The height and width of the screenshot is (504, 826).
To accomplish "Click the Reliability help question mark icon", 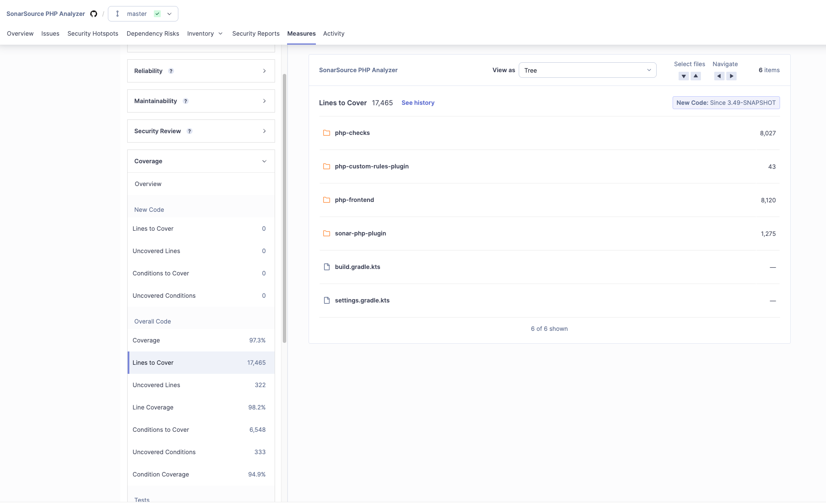I will click(171, 71).
